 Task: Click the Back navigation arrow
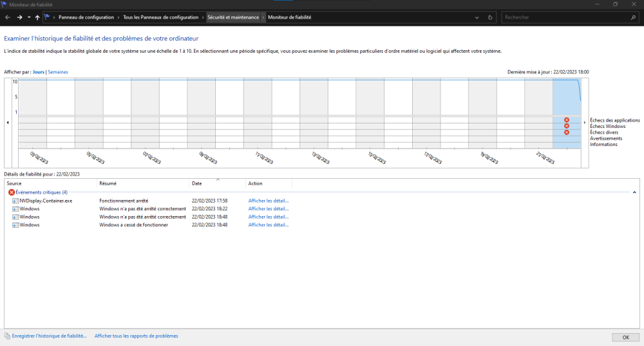click(7, 17)
